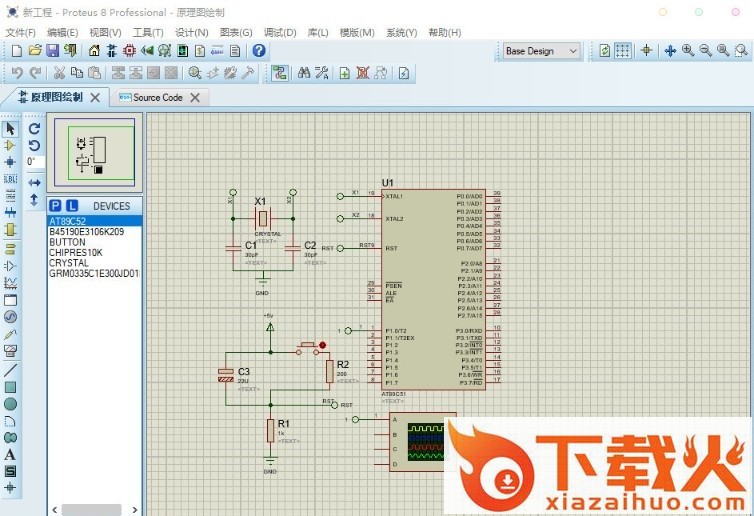Click the P pick devices button
Viewport: 754px width, 516px height.
coord(56,206)
